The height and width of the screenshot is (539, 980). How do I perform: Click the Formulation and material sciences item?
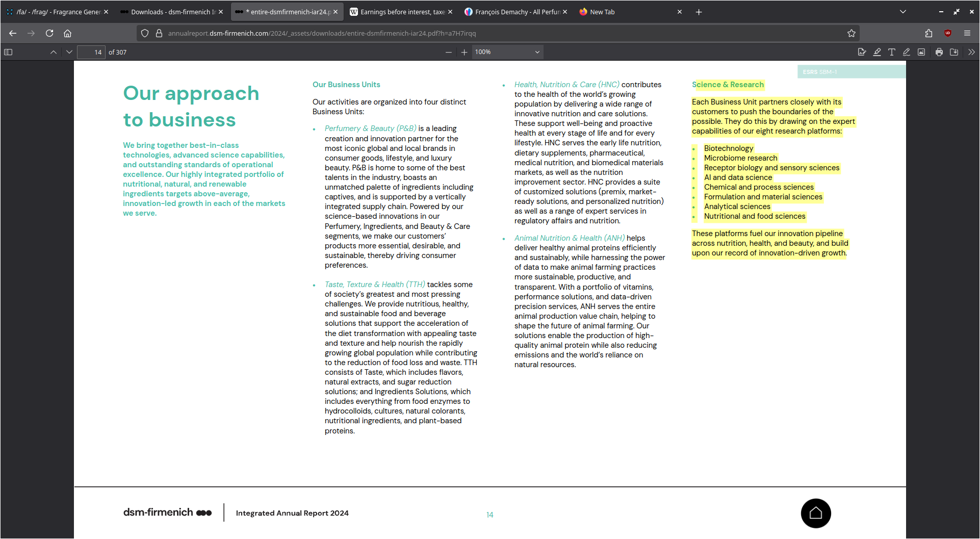pos(763,197)
